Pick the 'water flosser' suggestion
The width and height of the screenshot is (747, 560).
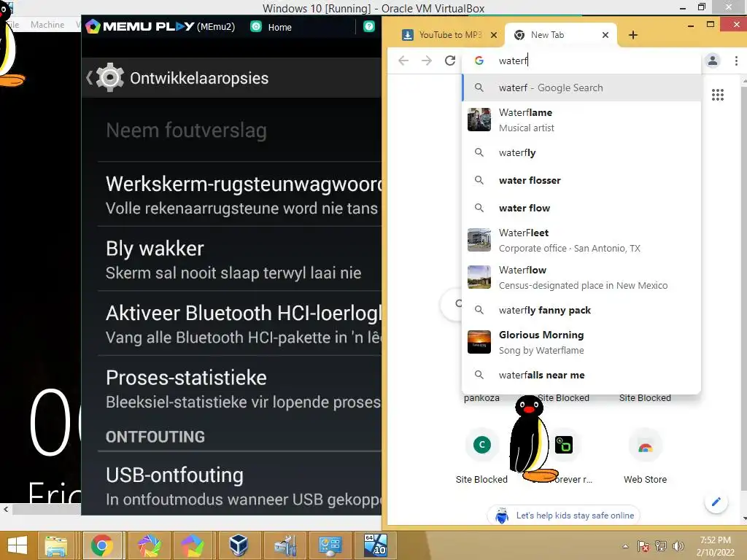click(581, 180)
